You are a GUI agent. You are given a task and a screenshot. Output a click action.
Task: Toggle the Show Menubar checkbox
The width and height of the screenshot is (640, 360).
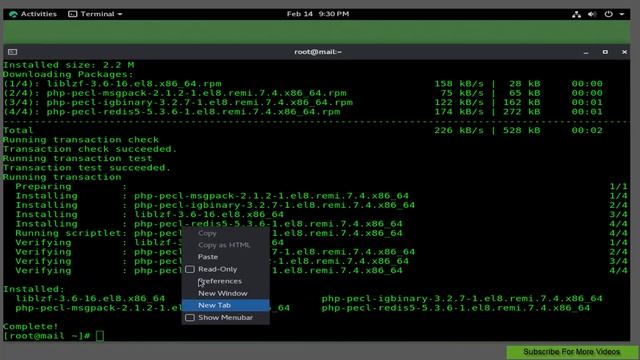tap(190, 318)
